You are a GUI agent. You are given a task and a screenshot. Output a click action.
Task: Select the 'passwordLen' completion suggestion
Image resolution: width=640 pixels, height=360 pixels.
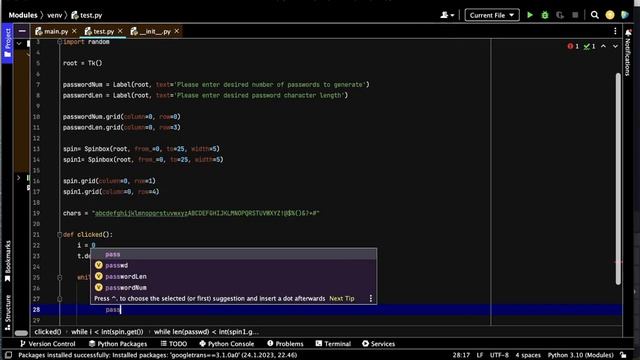click(233, 276)
